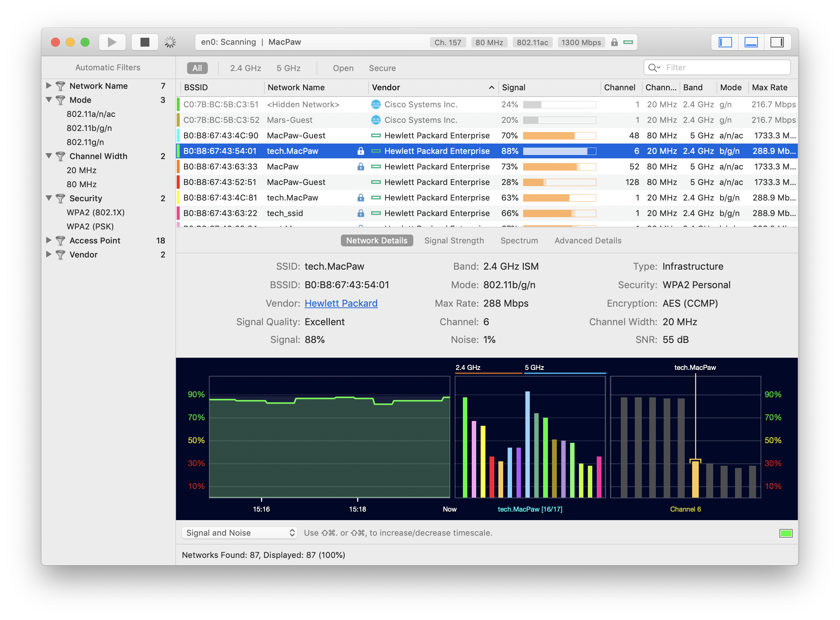
Task: Click the funnel icon next to Channel Width
Action: tap(60, 156)
